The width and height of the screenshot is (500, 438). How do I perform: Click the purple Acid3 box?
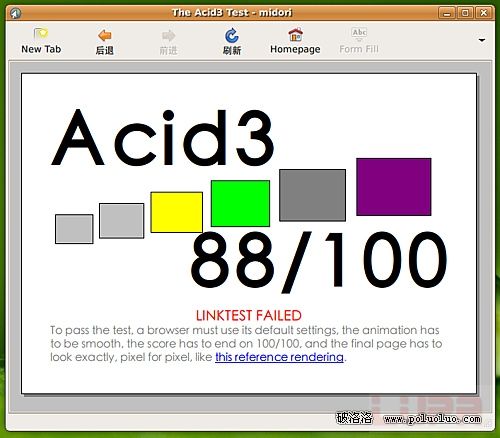[x=394, y=187]
